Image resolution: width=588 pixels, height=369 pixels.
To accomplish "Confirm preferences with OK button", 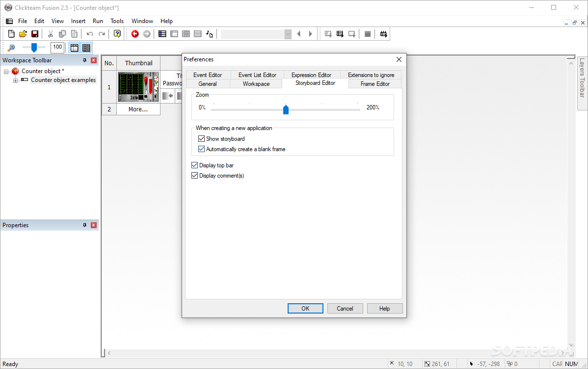I will (305, 308).
